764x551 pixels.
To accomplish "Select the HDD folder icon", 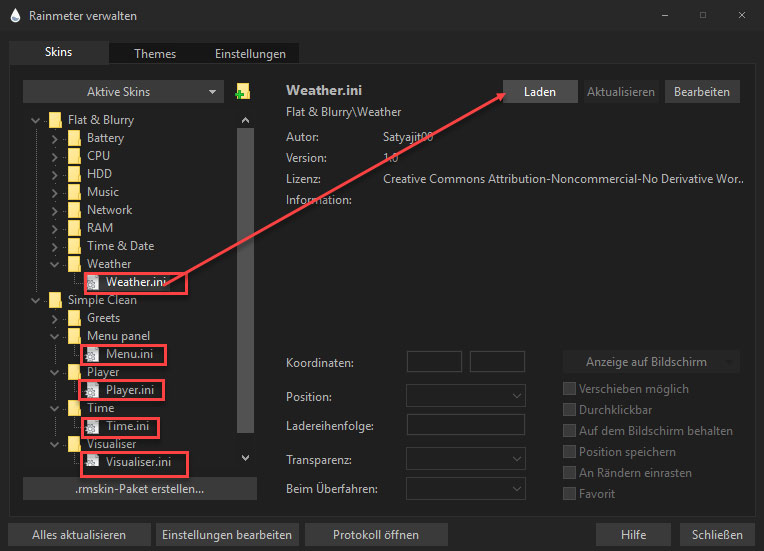I will tap(75, 174).
